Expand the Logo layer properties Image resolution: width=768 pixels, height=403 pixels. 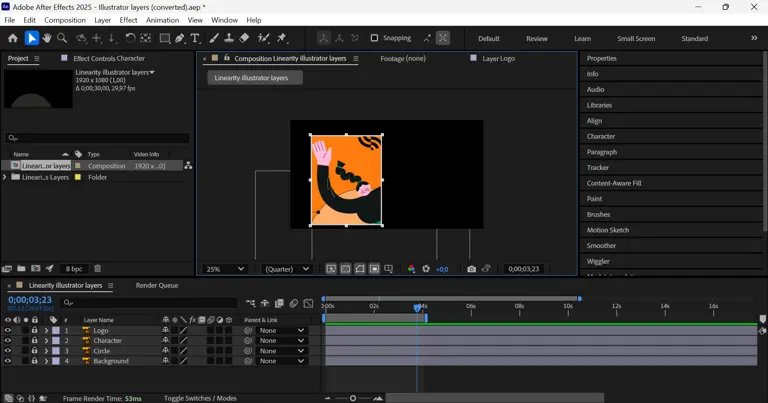click(46, 331)
